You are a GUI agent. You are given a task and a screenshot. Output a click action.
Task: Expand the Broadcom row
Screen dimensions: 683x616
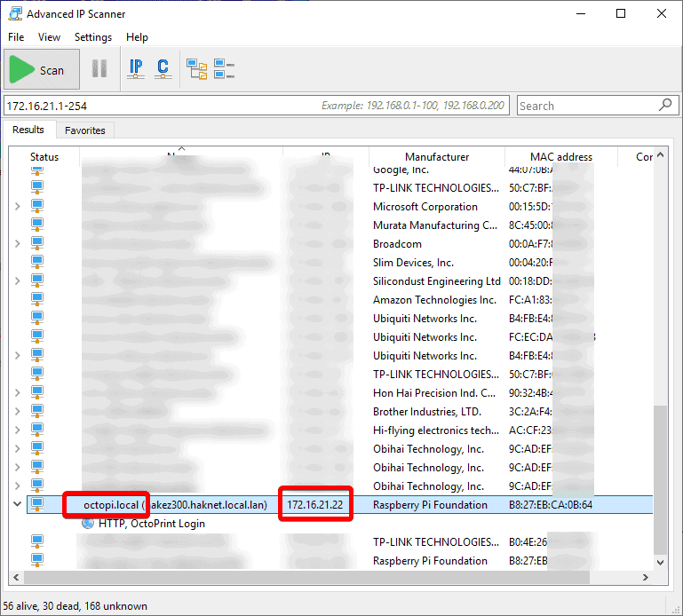click(18, 243)
